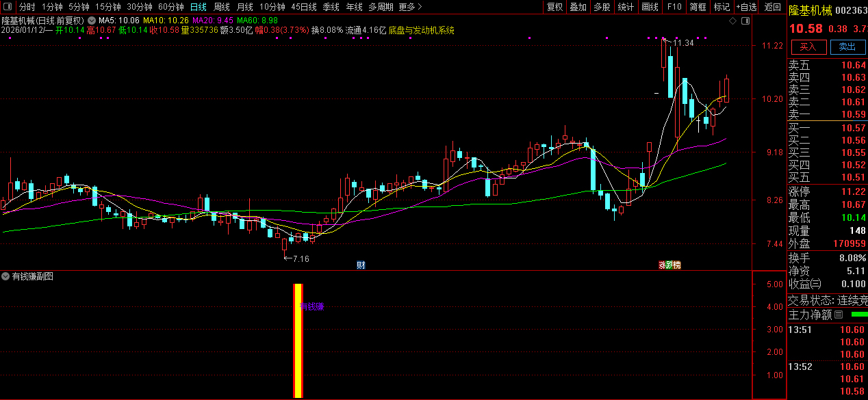This screenshot has width=868, height=400.
Task: Select the 卖二 price 10.61
Action: [x=854, y=102]
